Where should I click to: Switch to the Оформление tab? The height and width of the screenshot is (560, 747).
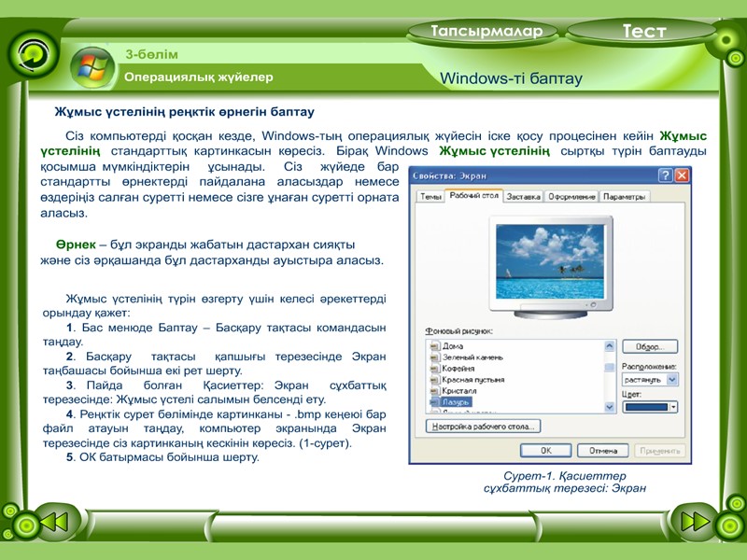(x=571, y=197)
